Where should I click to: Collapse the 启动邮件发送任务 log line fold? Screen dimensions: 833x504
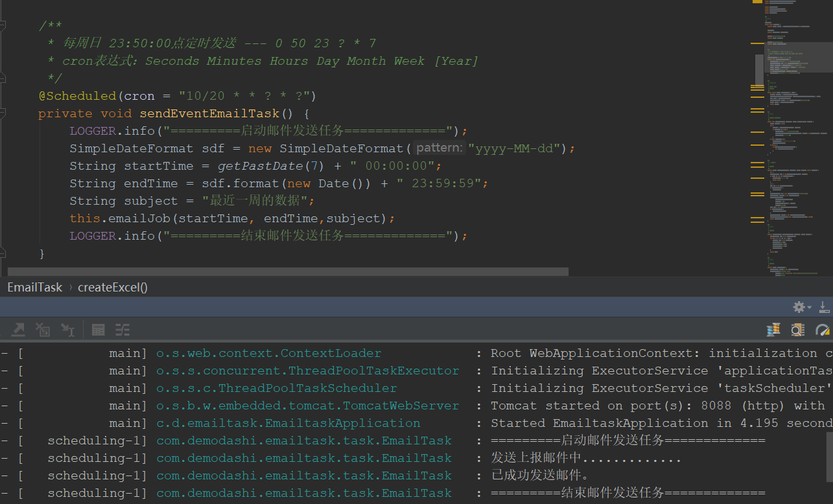coord(5,440)
